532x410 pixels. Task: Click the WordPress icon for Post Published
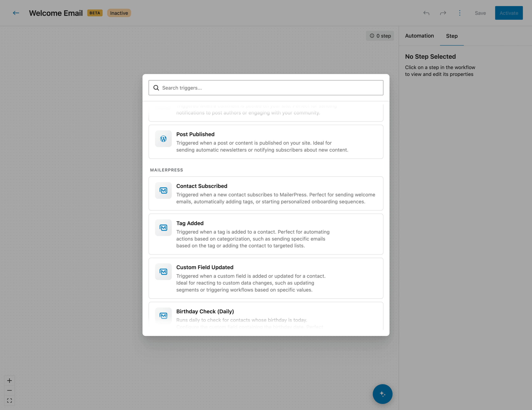[x=164, y=139]
